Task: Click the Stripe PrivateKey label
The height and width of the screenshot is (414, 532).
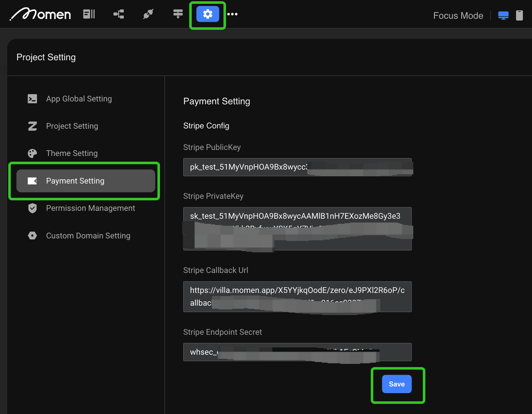Action: (x=213, y=196)
